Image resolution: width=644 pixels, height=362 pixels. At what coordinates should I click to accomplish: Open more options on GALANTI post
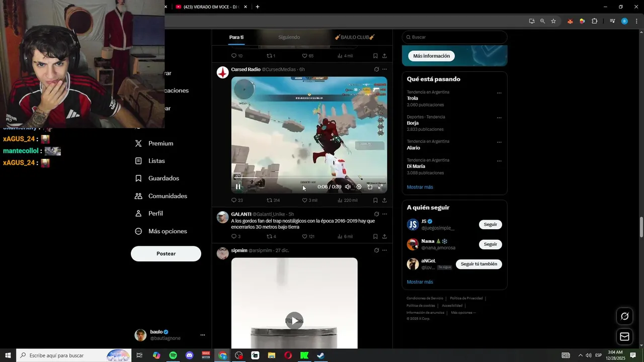click(384, 214)
